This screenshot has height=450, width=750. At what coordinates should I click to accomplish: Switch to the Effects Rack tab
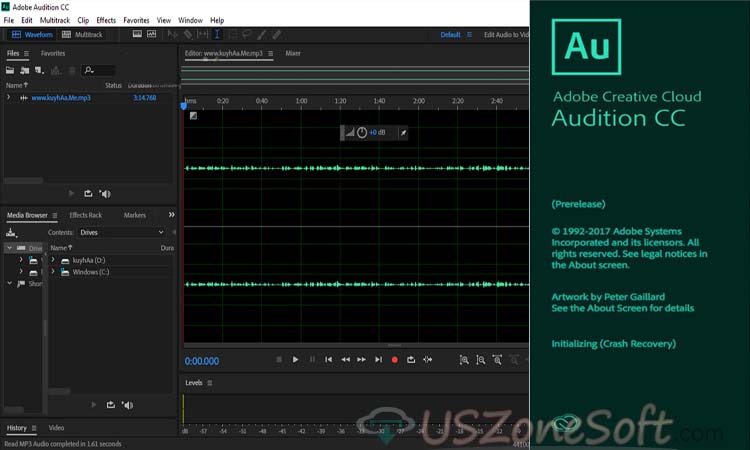86,215
